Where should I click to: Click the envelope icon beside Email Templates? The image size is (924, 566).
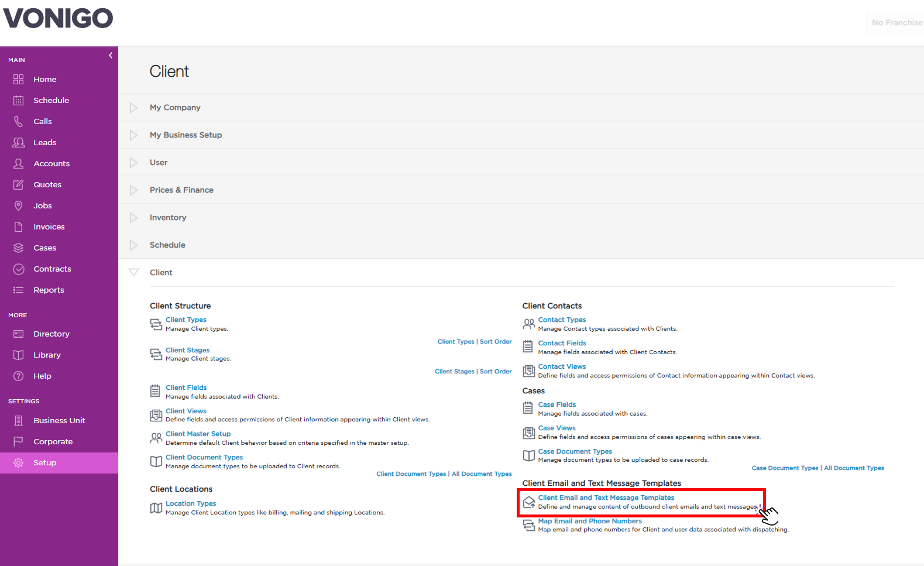(529, 502)
